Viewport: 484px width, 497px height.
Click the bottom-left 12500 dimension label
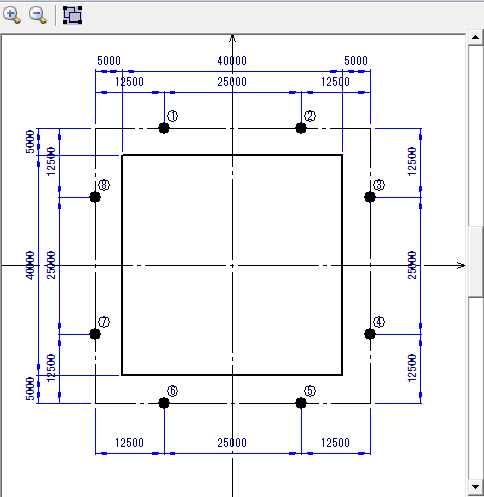click(129, 443)
